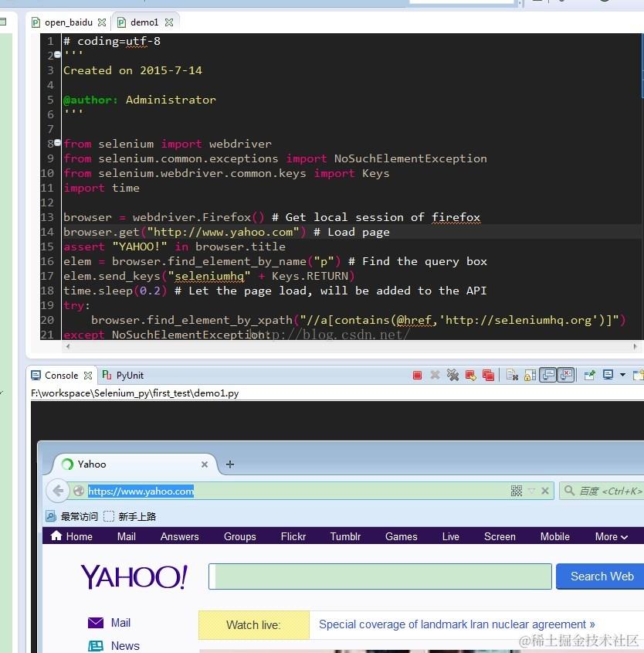Switch to demo1 editor tab

144,22
